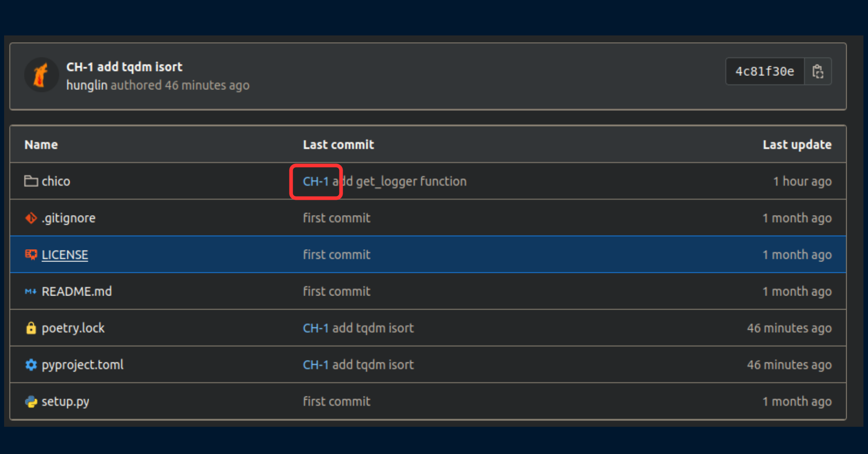The image size is (868, 454).
Task: Open .gitignore 'first commit' message
Action: pos(337,218)
